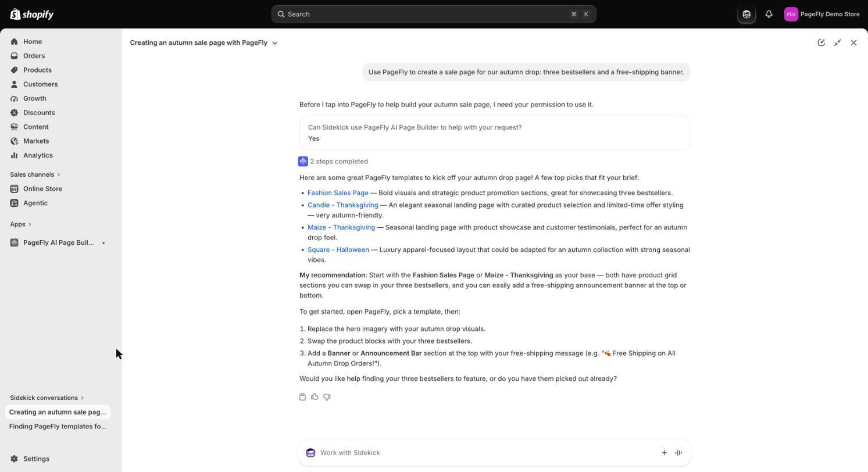The height and width of the screenshot is (472, 868).
Task: Start voice input with waveform icon
Action: pos(678,453)
